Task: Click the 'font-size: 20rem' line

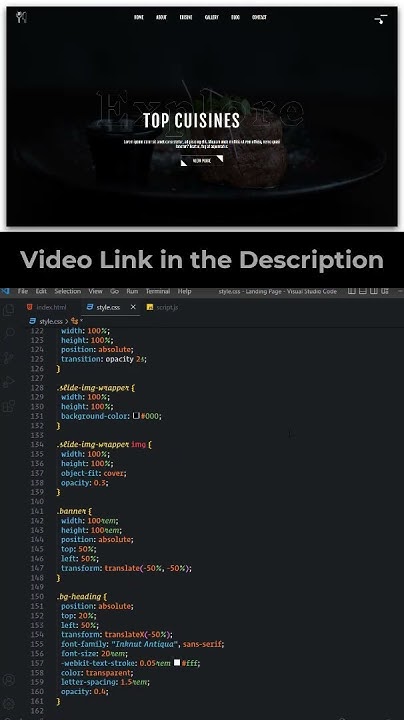Action: tap(94, 653)
